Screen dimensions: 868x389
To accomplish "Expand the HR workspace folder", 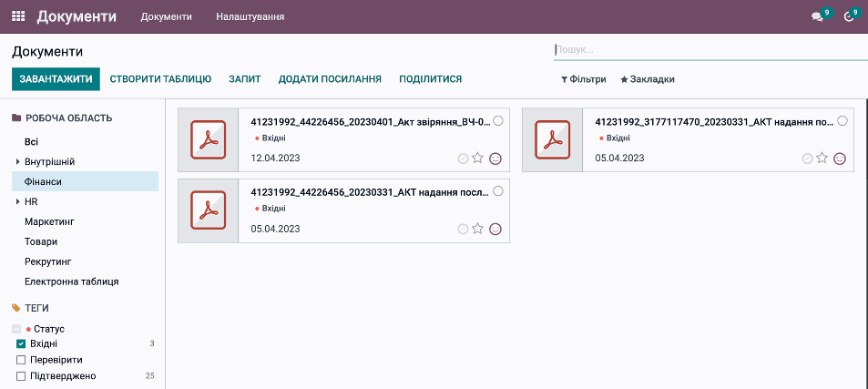I will tap(17, 201).
